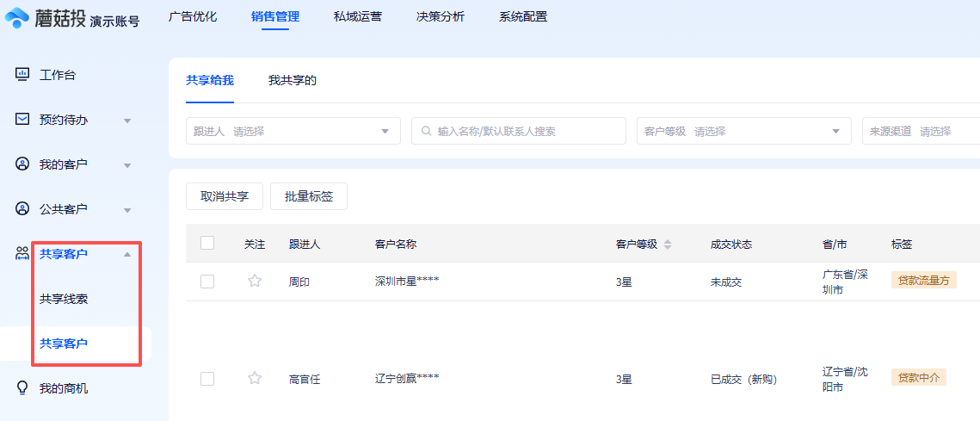980x421 pixels.
Task: Click the 已成交（新购） status cell
Action: click(743, 379)
